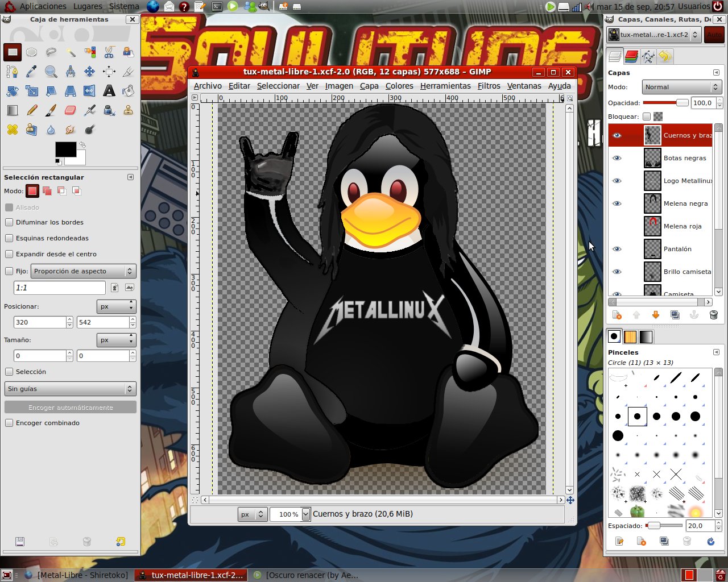The height and width of the screenshot is (582, 728).
Task: Click the refresh brushes icon
Action: pos(710,541)
